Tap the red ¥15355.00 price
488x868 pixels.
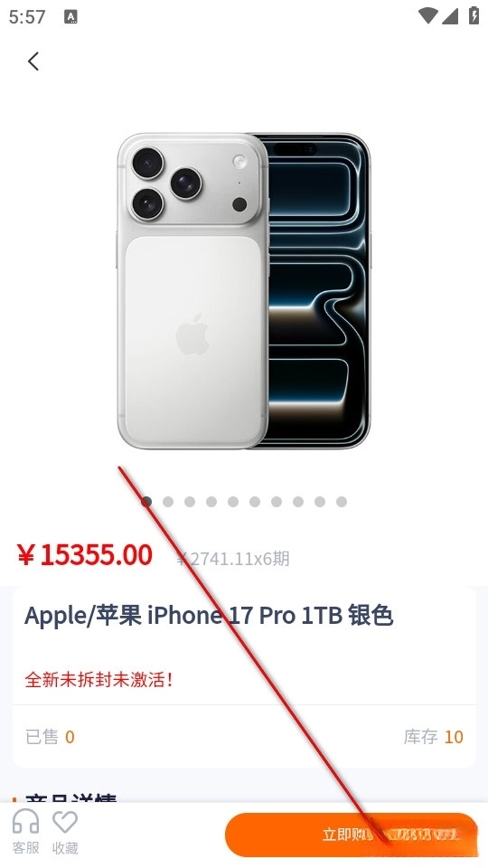pyautogui.click(x=85, y=554)
